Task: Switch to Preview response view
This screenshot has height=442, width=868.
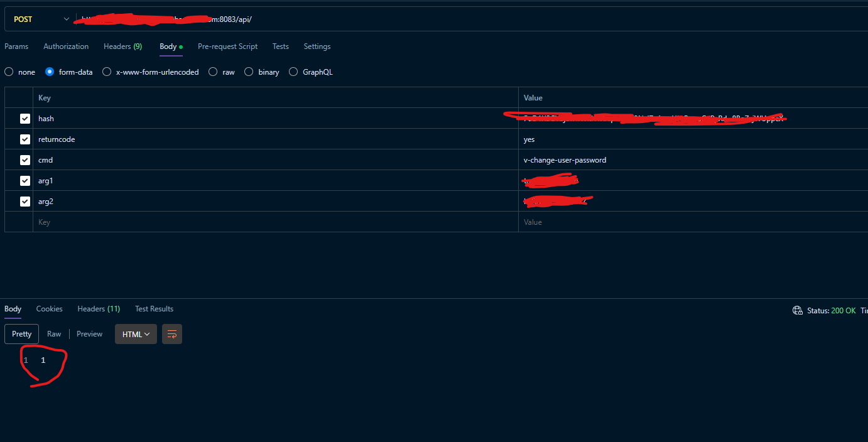Action: point(89,334)
